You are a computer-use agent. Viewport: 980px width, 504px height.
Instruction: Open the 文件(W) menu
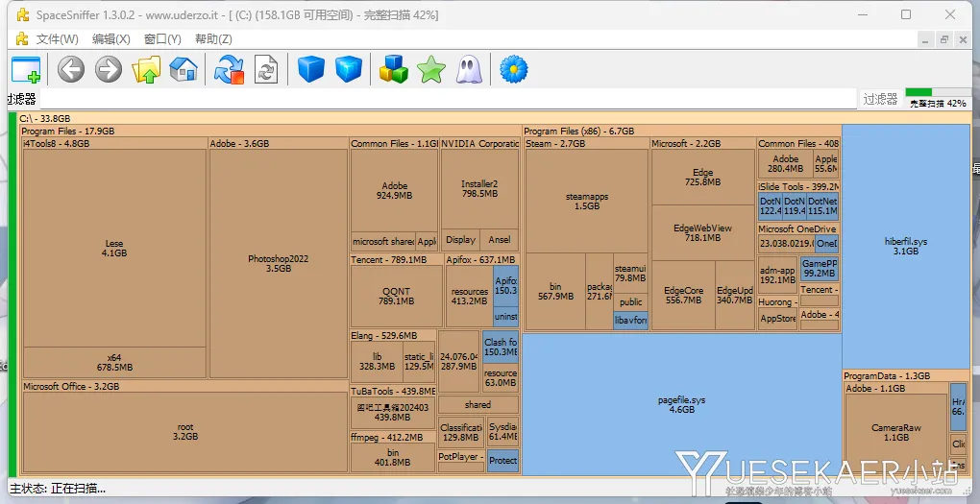[x=57, y=38]
